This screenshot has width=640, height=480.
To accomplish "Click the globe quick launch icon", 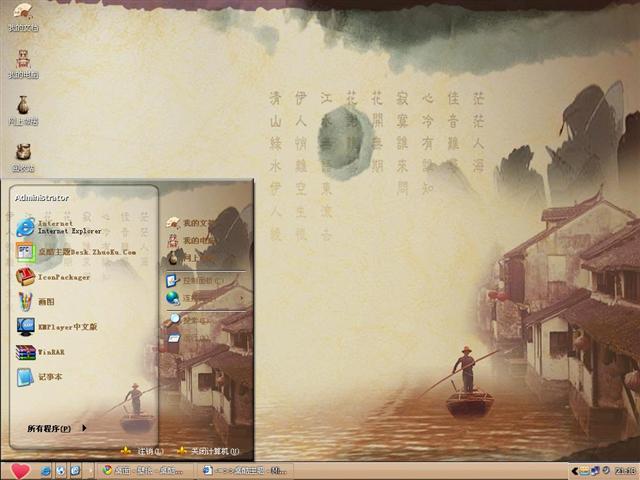I will pos(60,471).
